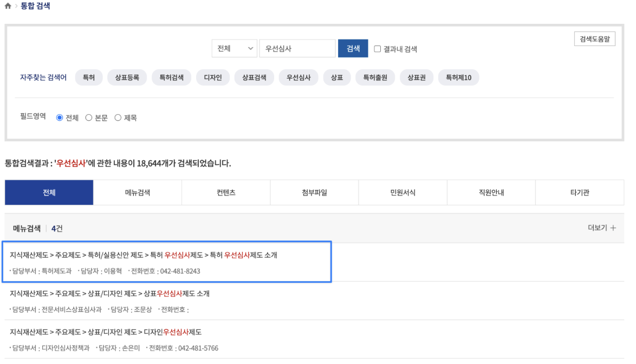Switch to the 첨부파일 tab
636x364 pixels.
314,192
